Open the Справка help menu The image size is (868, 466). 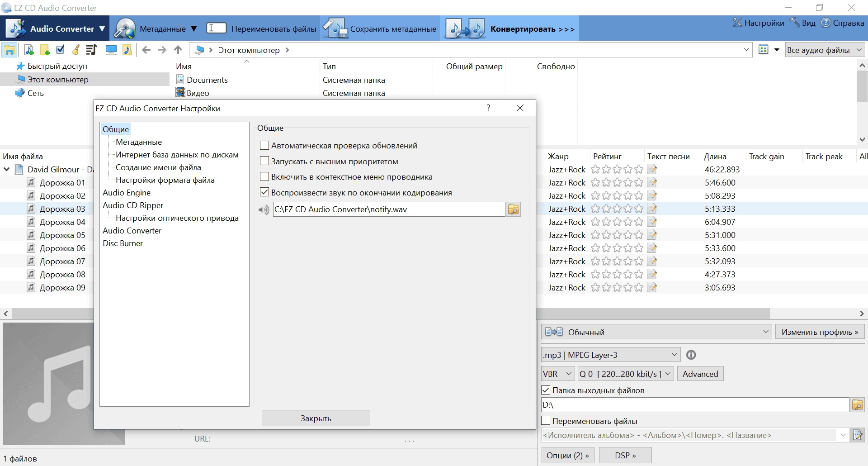842,23
